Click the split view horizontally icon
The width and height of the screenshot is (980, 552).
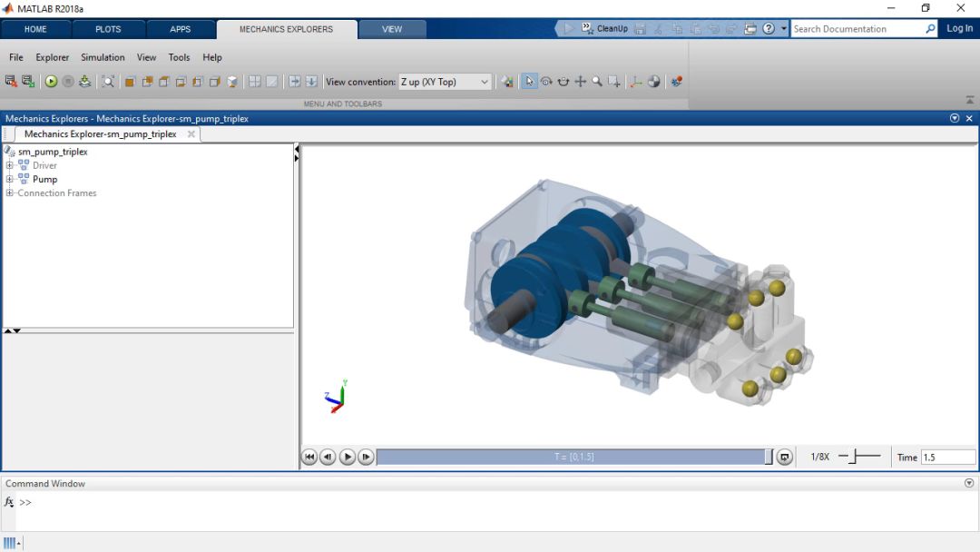click(x=311, y=82)
